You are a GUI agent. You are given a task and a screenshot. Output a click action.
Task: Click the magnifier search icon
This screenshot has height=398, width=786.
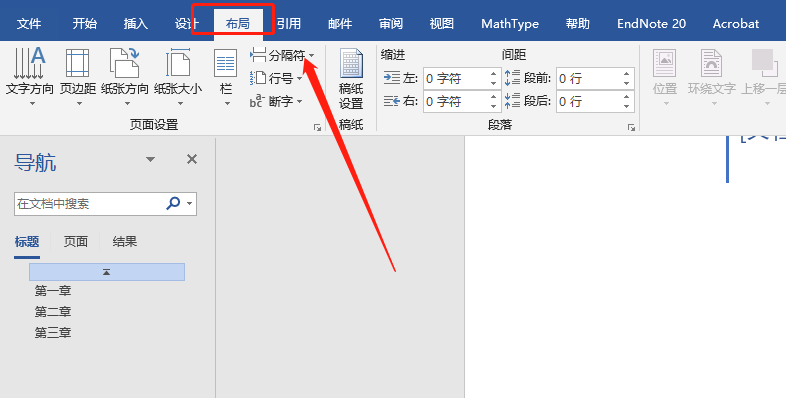(173, 203)
